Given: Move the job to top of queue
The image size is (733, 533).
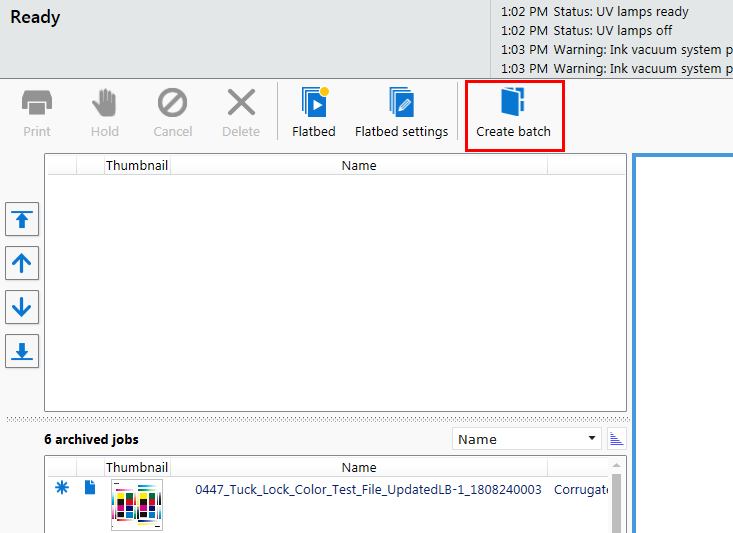Looking at the screenshot, I should click(x=23, y=220).
